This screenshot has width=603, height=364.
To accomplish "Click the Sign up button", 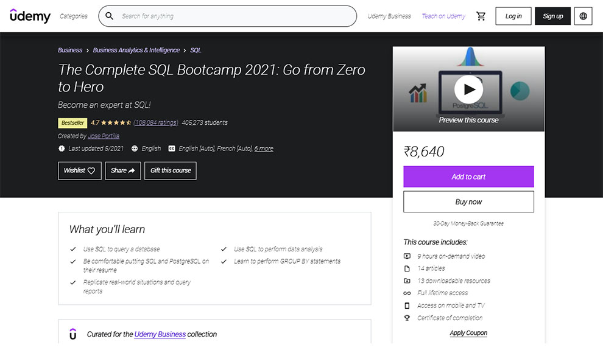I will pyautogui.click(x=552, y=16).
